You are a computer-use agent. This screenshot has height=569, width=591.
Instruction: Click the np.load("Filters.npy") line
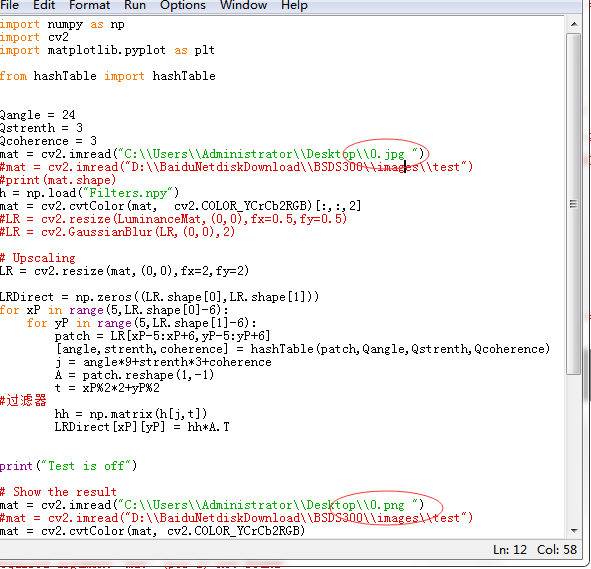coord(89,193)
